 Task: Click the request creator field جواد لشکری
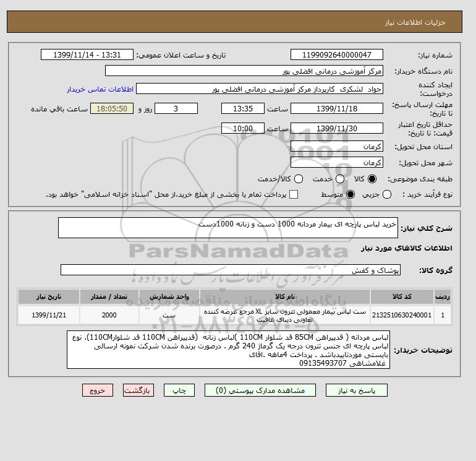(x=260, y=89)
